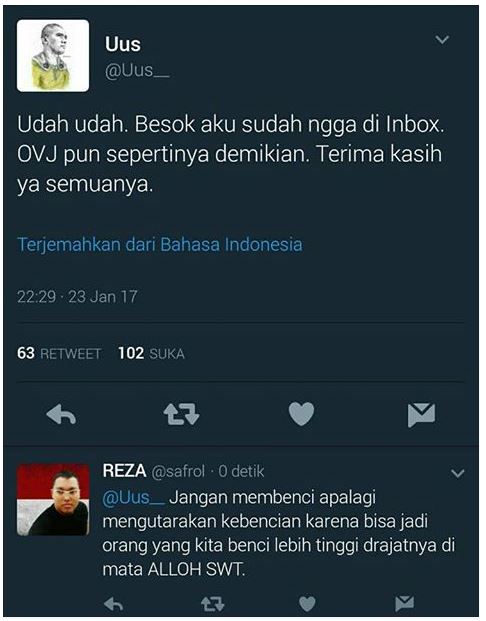Viewport: 486px width, 621px height.
Task: Send main tweet via direct message
Action: coord(421,415)
